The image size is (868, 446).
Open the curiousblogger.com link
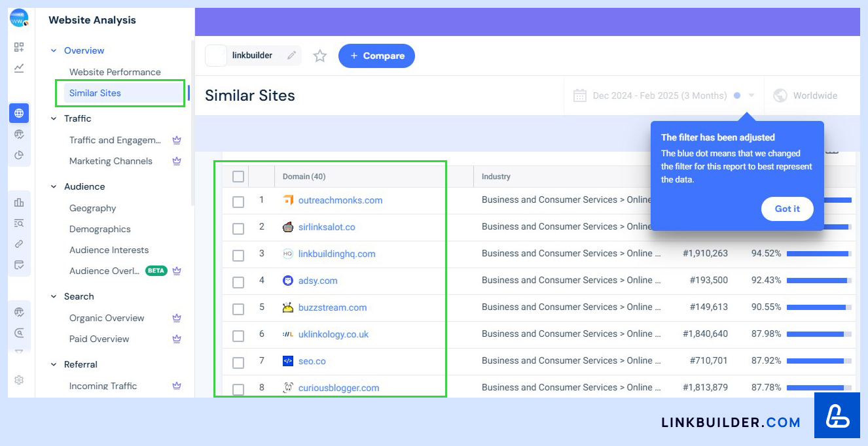click(x=338, y=388)
